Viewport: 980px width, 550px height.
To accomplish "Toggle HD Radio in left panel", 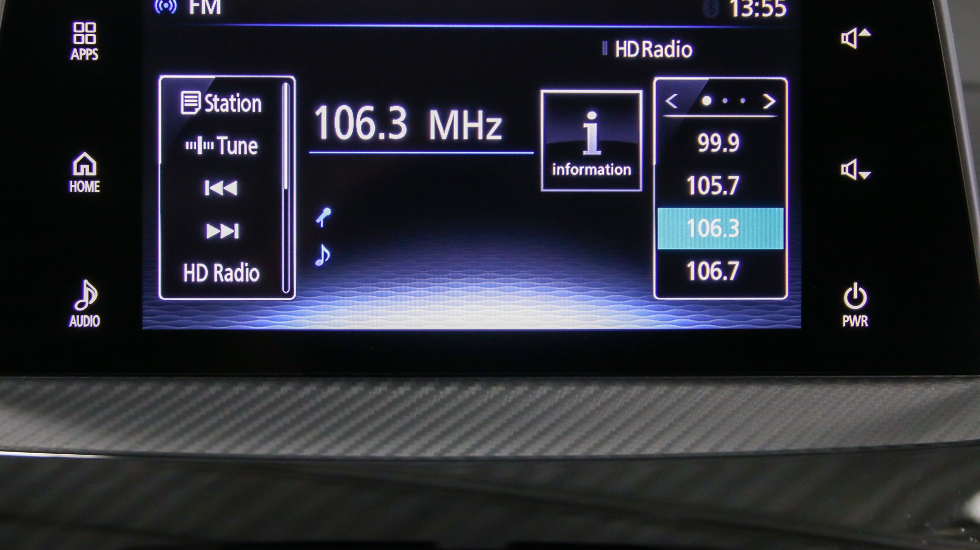I will click(221, 273).
